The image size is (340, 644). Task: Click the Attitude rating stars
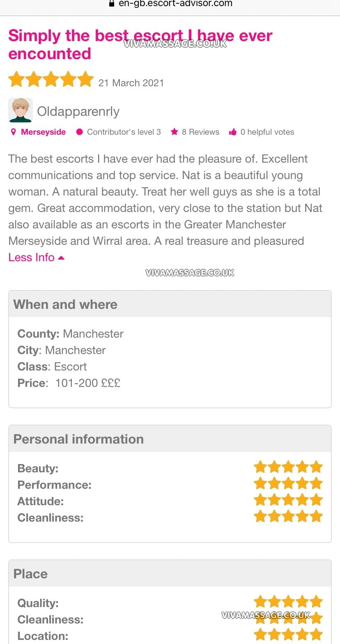[x=288, y=500]
